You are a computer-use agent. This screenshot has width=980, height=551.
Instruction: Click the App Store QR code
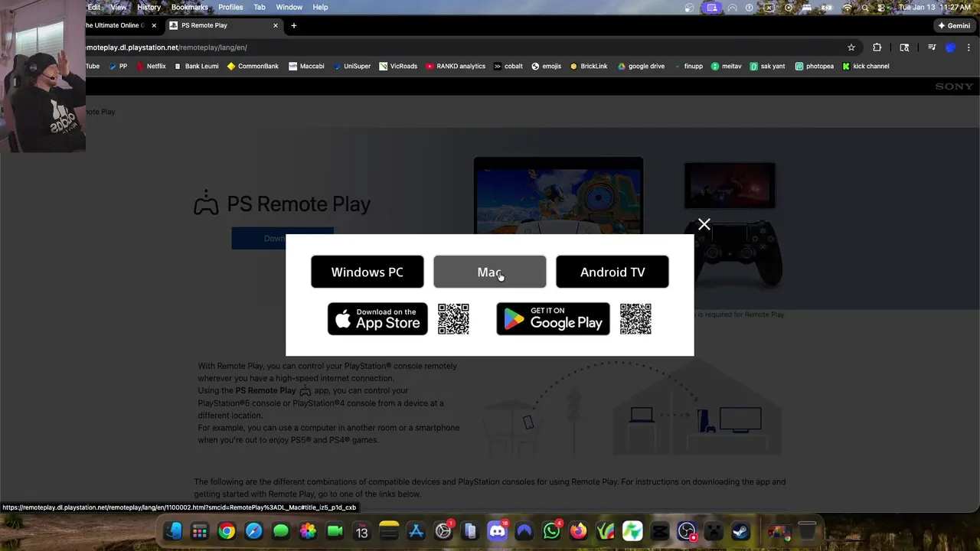point(453,319)
